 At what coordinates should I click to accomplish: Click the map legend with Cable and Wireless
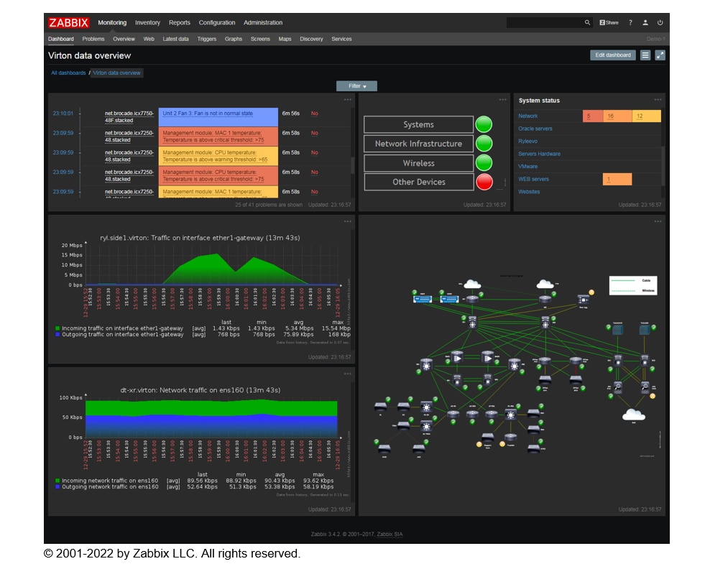point(633,285)
